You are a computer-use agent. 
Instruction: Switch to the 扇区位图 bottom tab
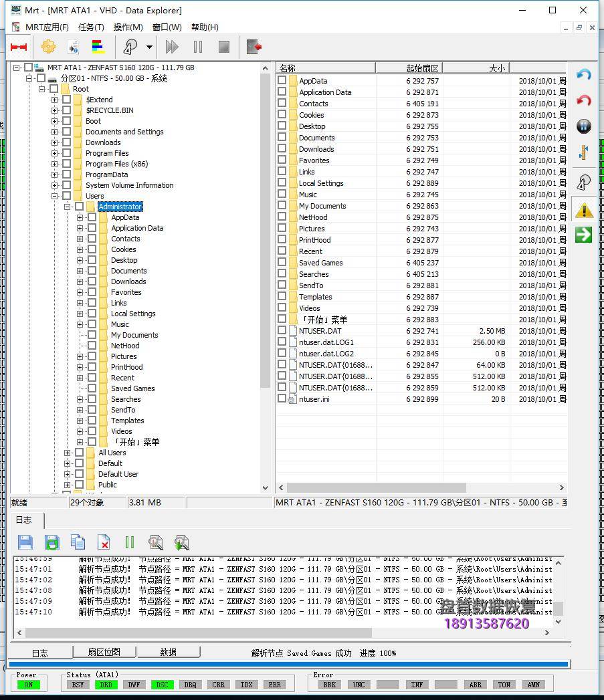[104, 652]
